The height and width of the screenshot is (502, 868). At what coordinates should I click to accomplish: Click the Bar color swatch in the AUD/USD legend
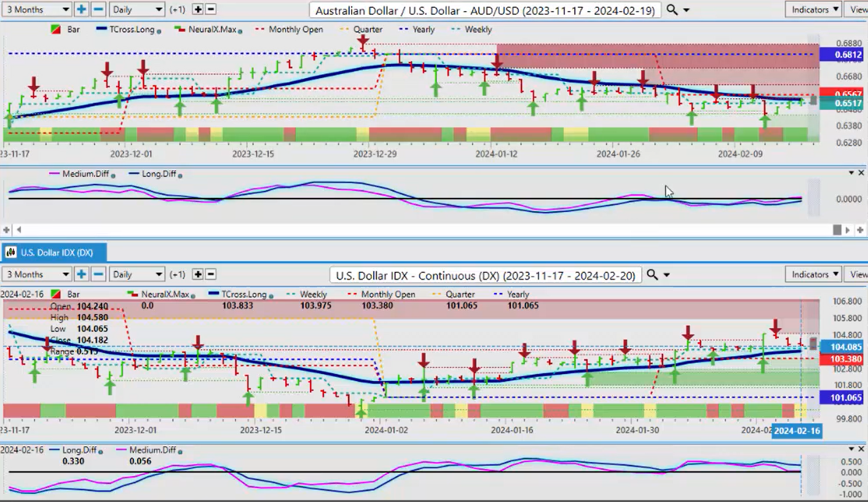(55, 29)
